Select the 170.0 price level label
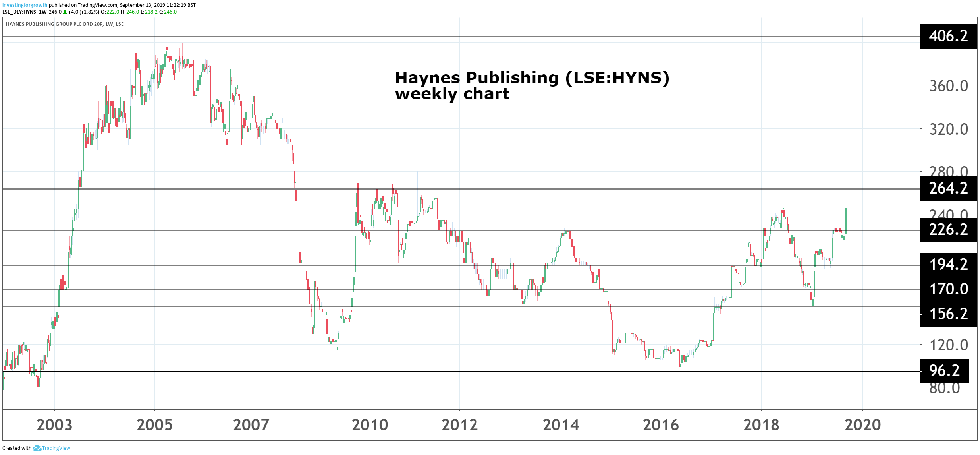The width and height of the screenshot is (980, 455). coord(948,289)
